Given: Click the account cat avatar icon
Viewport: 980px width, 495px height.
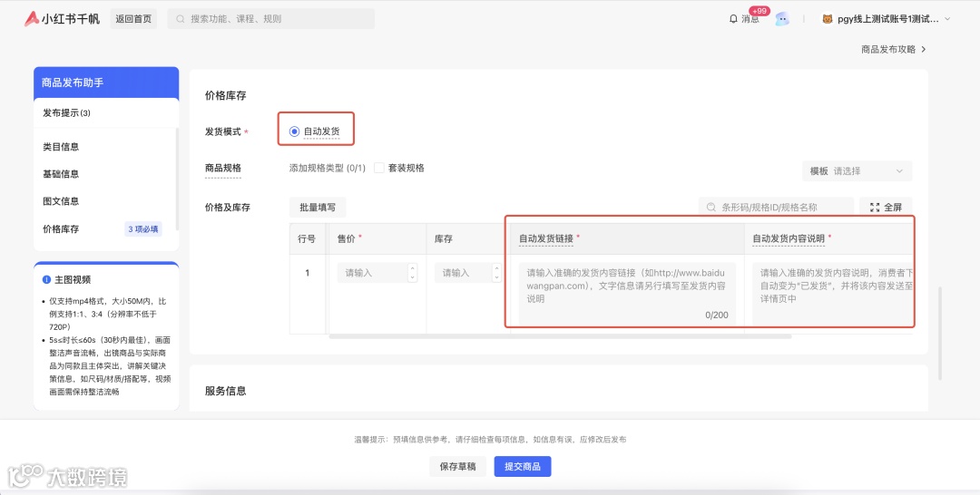Looking at the screenshot, I should click(x=828, y=19).
